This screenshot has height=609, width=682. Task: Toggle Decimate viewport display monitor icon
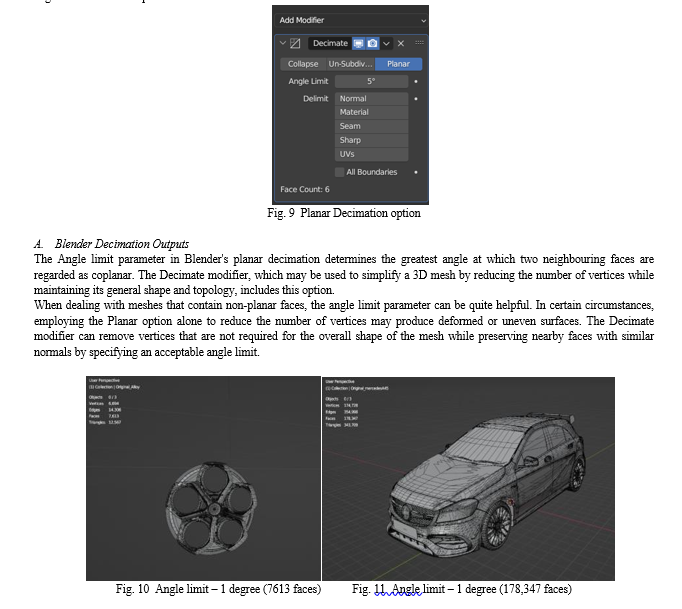(x=358, y=43)
